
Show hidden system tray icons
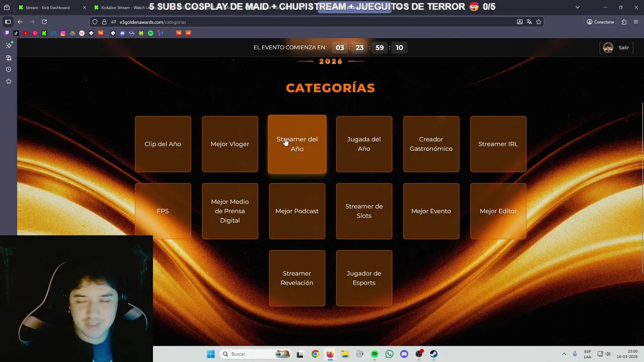[563, 354]
